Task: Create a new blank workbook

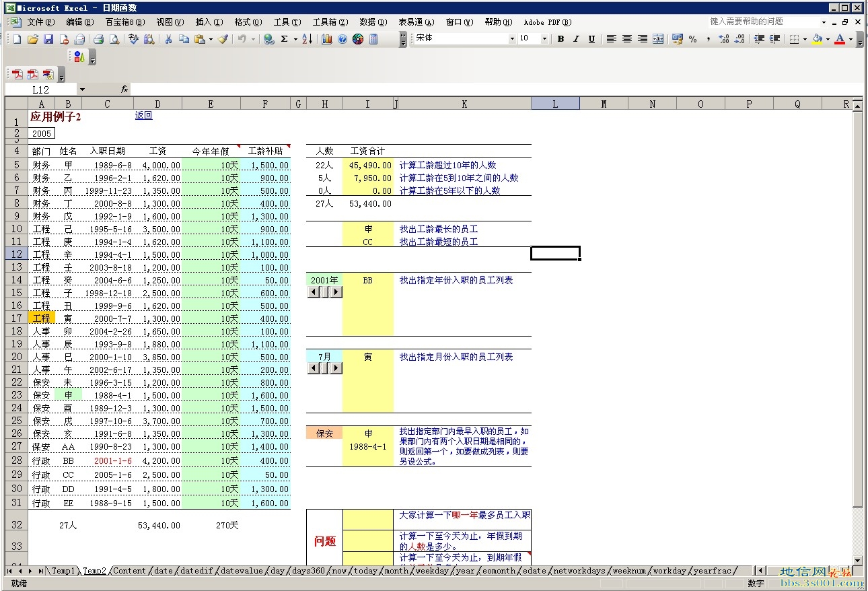Action: pyautogui.click(x=17, y=39)
